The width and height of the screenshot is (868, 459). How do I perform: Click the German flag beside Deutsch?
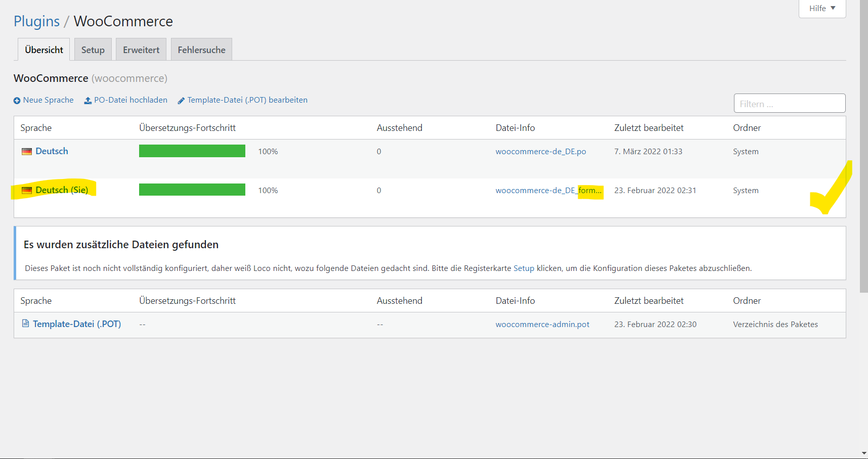(27, 152)
